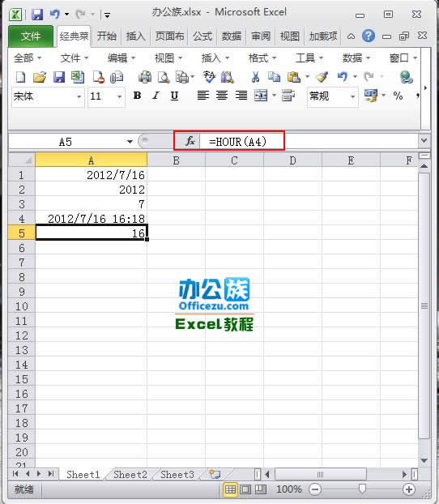The height and width of the screenshot is (504, 439).
Task: Toggle Underline formatting
Action: pyautogui.click(x=174, y=96)
